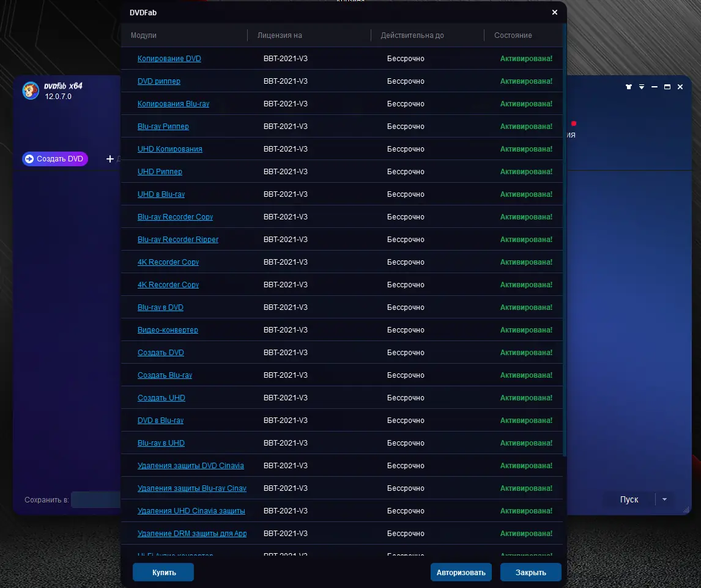
Task: Open the Копирование DVD module link
Action: [169, 59]
